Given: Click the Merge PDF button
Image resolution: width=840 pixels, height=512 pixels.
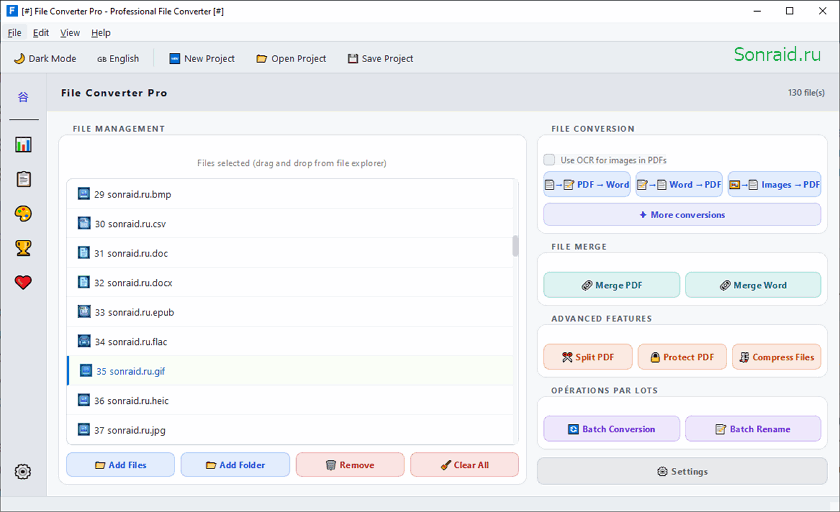Looking at the screenshot, I should click(612, 285).
